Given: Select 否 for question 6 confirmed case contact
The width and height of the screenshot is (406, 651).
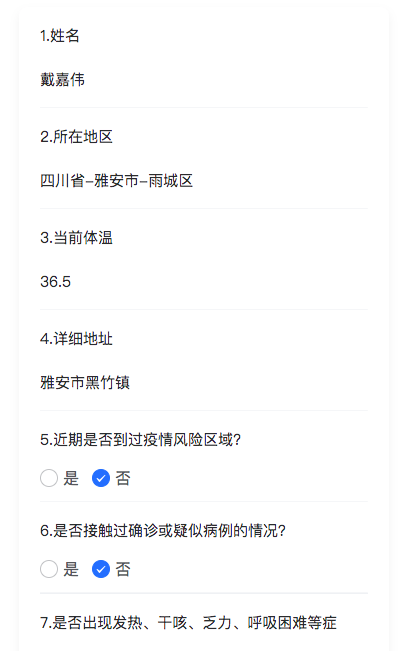Looking at the screenshot, I should click(101, 569).
